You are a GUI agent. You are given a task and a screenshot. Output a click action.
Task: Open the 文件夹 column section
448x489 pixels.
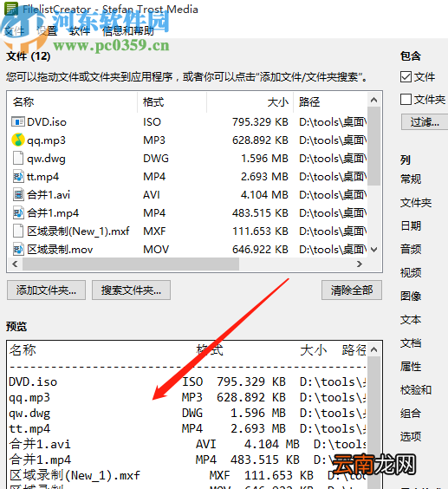(x=416, y=203)
